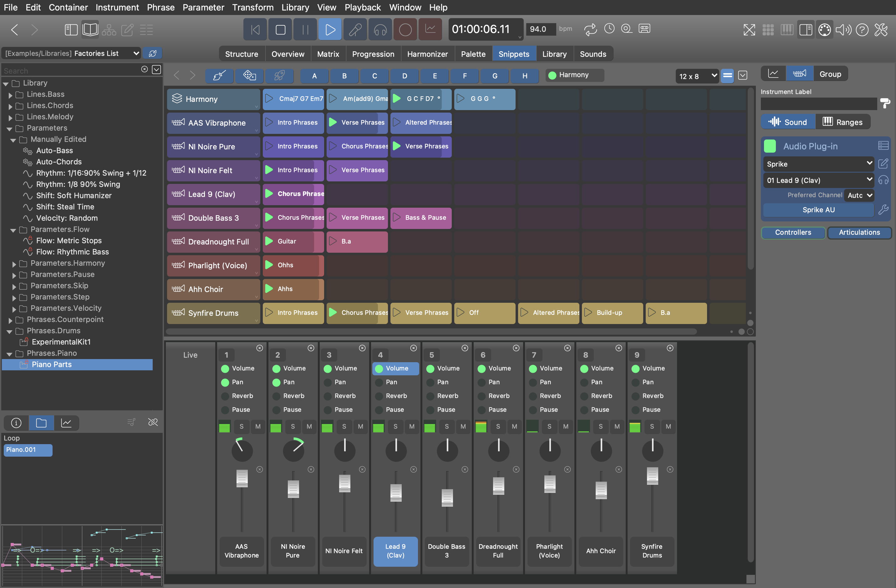Click the Articulations button
Viewport: 896px width, 588px height.
pos(859,232)
